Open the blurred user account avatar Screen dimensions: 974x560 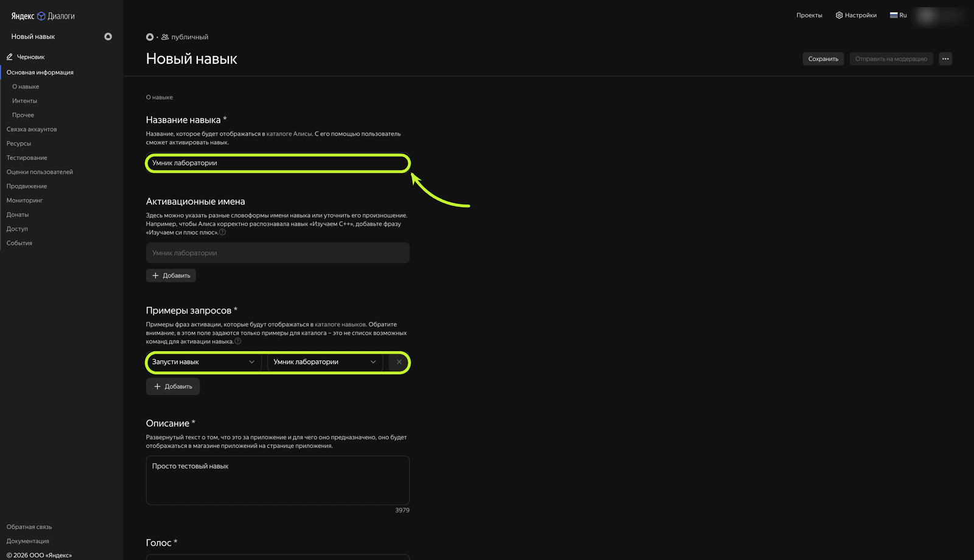click(927, 15)
